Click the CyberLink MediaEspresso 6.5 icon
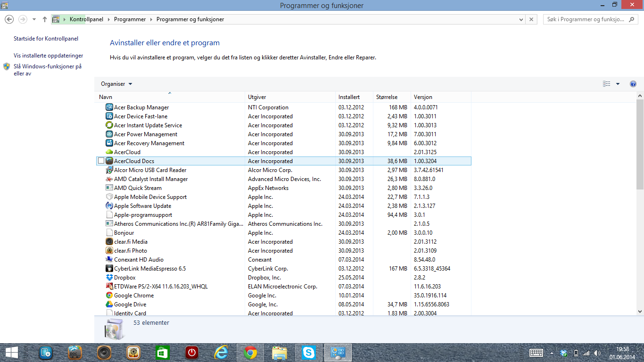 click(x=109, y=269)
